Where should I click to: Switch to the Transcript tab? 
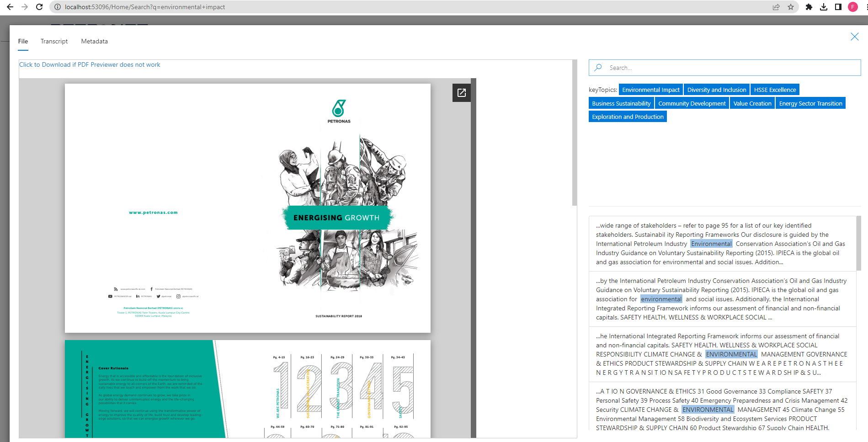tap(54, 41)
